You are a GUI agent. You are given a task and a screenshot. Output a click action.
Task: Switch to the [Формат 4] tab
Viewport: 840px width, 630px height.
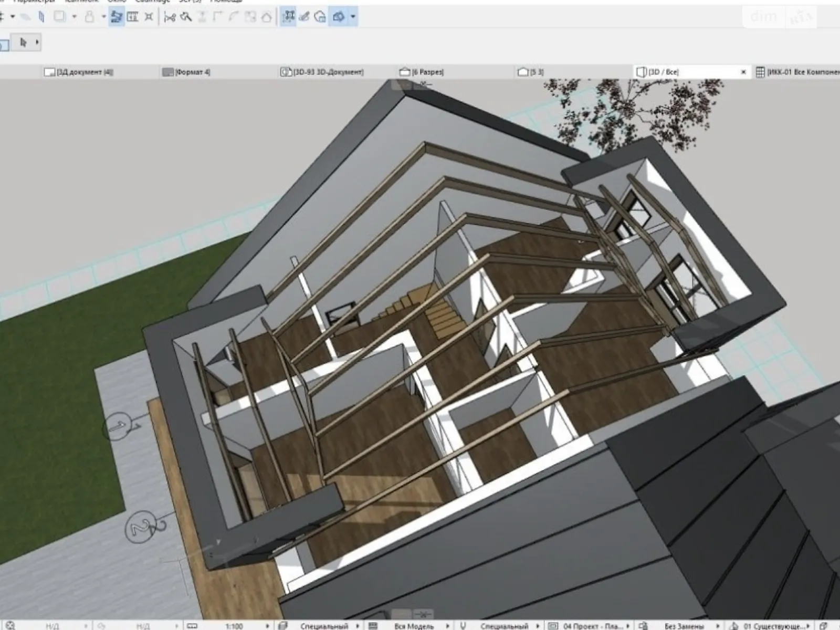point(187,72)
